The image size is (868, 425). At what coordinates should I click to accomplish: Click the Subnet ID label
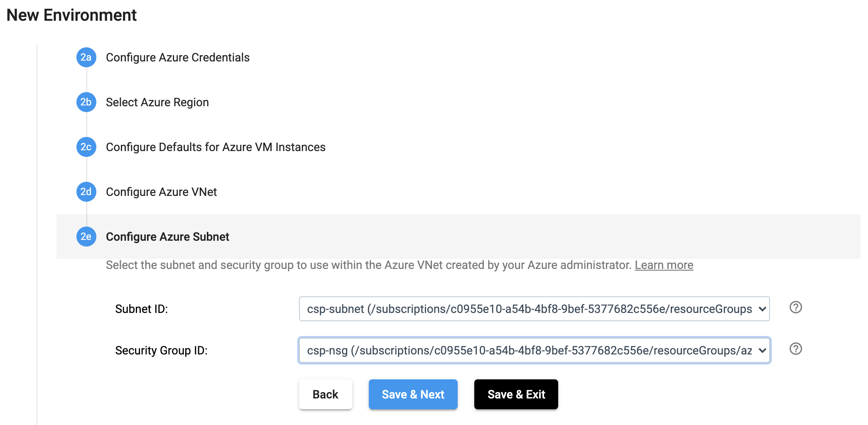tap(141, 309)
